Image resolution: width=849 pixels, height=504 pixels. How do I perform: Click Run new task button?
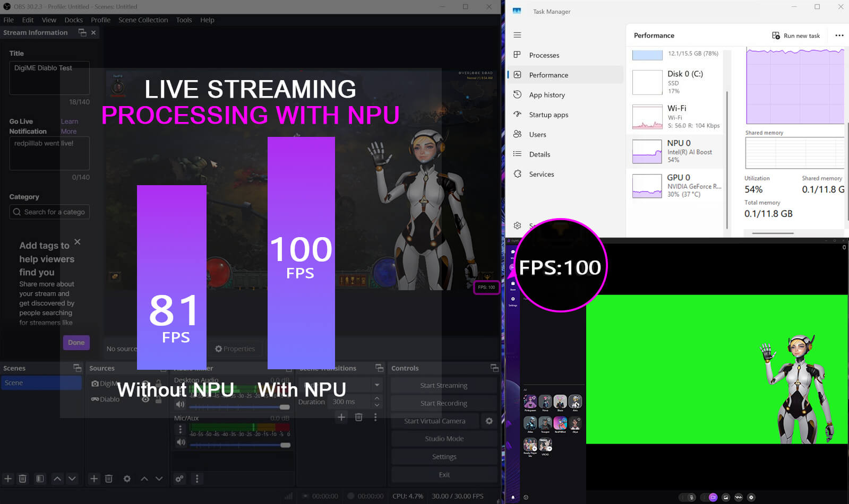click(x=796, y=36)
